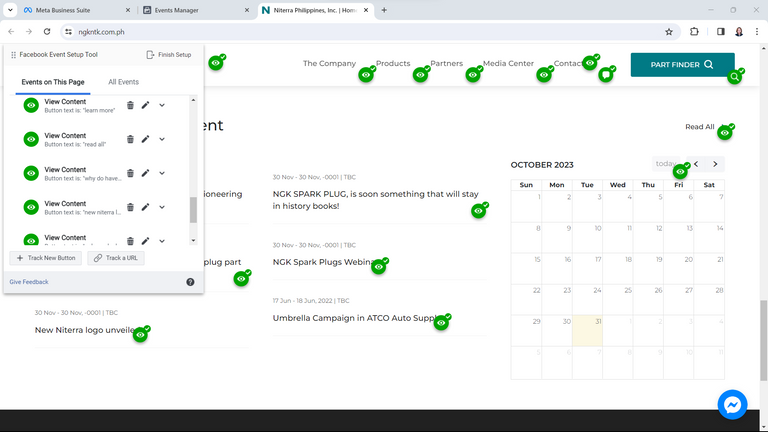Select October 24 in calendar
Viewport: 768px width, 432px height.
(x=587, y=299)
